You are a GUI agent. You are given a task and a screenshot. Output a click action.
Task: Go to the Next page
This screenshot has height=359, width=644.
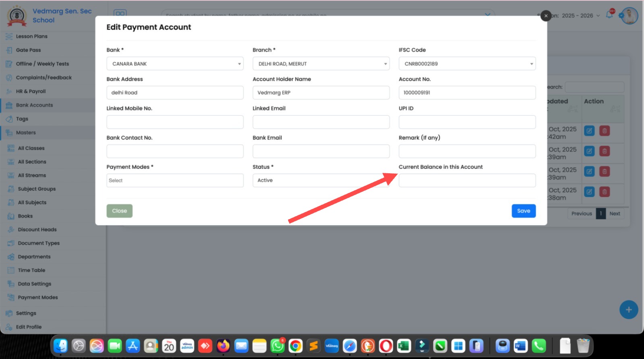click(615, 214)
